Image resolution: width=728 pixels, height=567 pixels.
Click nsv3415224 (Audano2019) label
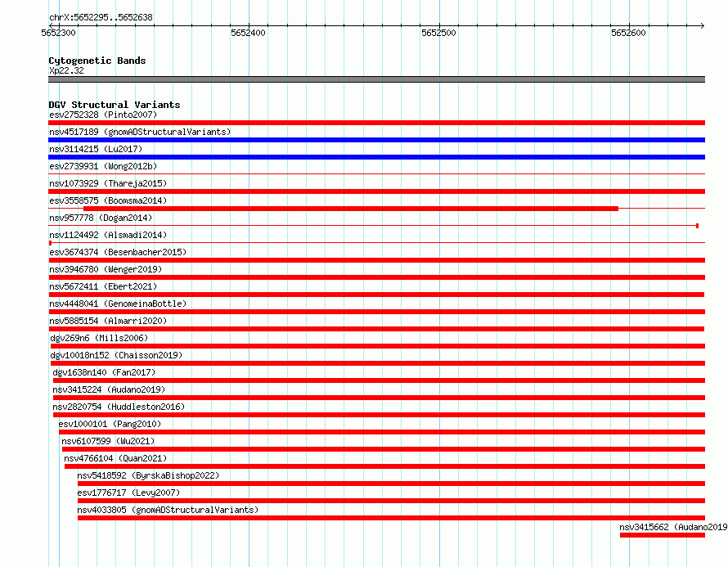[109, 389]
